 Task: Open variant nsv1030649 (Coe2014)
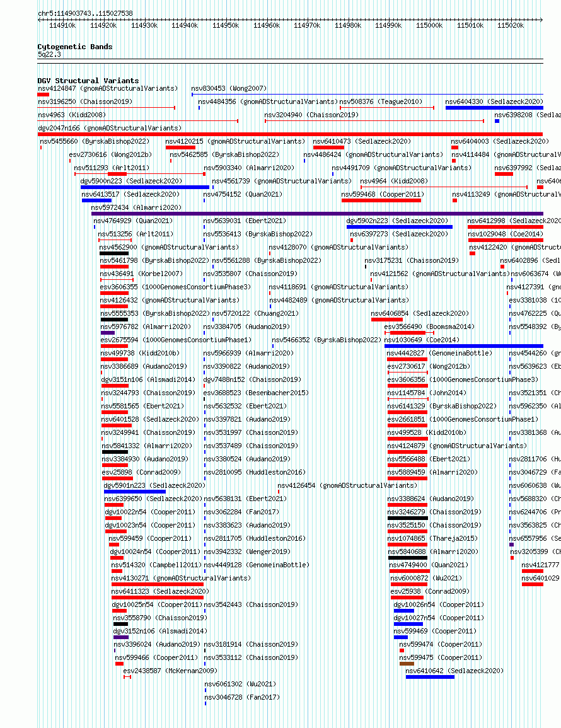pos(422,339)
